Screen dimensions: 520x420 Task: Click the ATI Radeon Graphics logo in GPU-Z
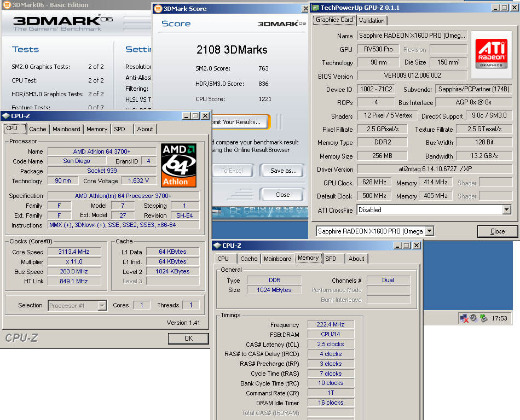492,54
